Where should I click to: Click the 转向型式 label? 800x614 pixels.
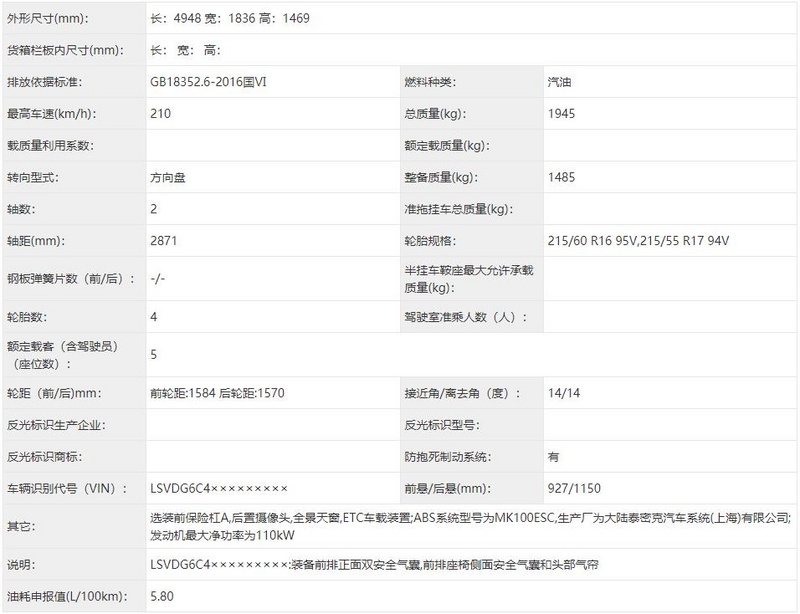pyautogui.click(x=33, y=178)
